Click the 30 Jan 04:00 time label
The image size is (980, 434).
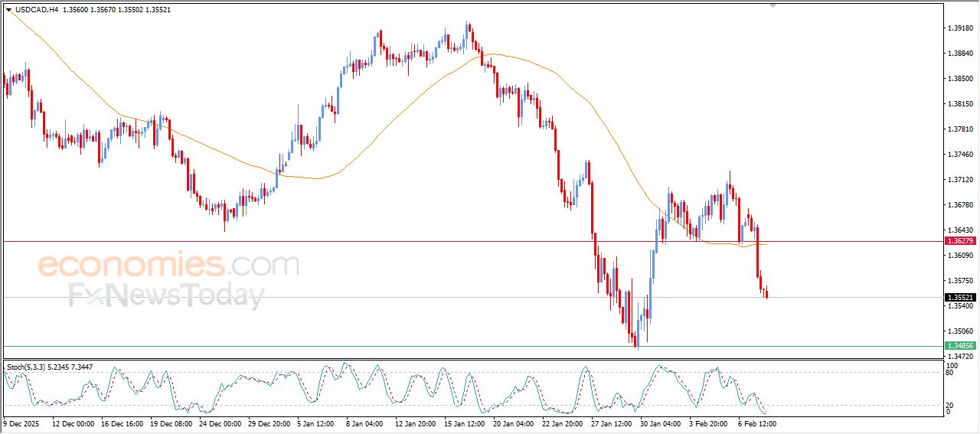(x=661, y=423)
